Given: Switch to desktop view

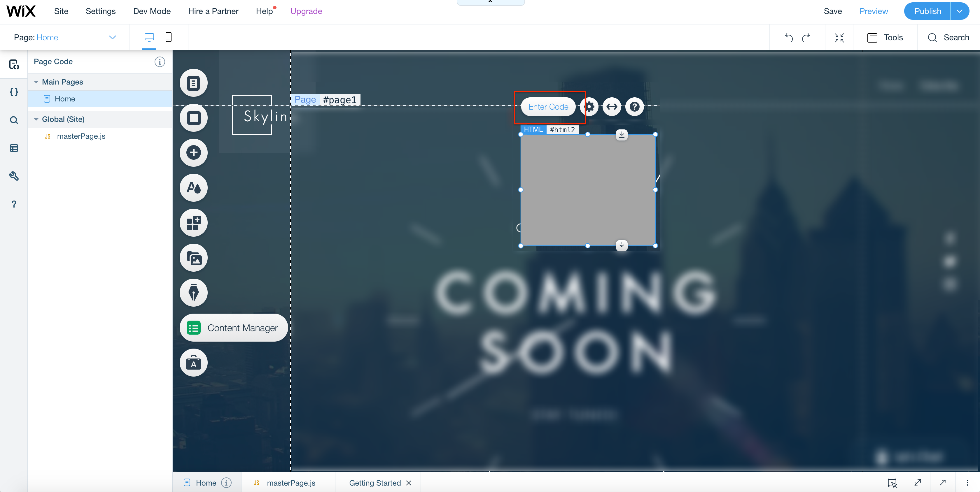Looking at the screenshot, I should click(149, 37).
